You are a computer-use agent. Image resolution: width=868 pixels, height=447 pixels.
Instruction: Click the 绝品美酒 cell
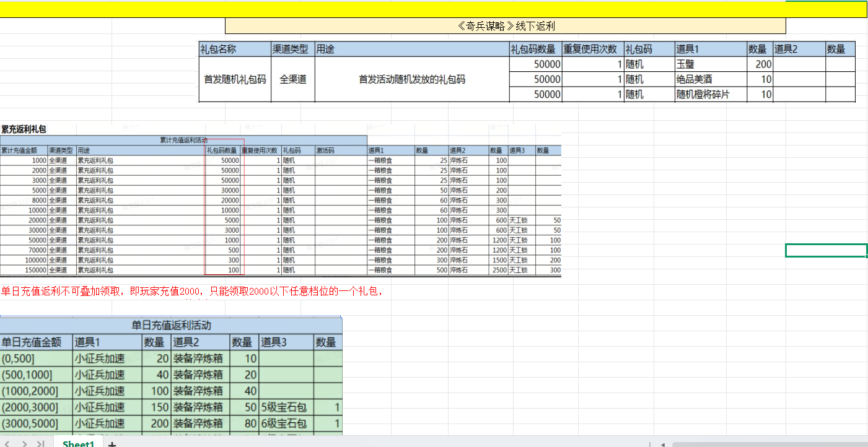tap(711, 79)
